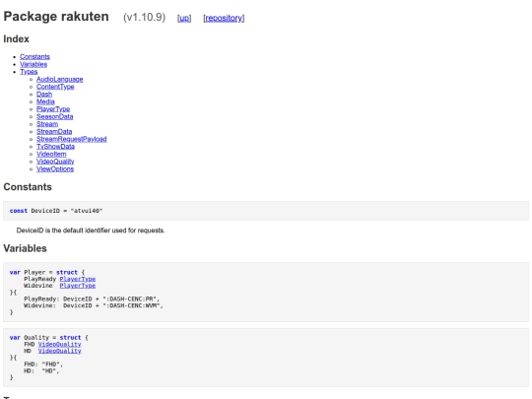The image size is (532, 399).
Task: Open the SeasonData type link
Action: 54,116
